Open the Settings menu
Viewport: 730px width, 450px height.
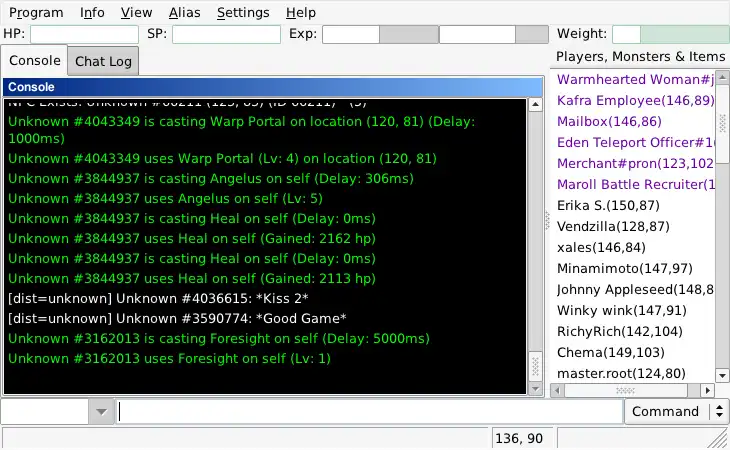coord(243,13)
